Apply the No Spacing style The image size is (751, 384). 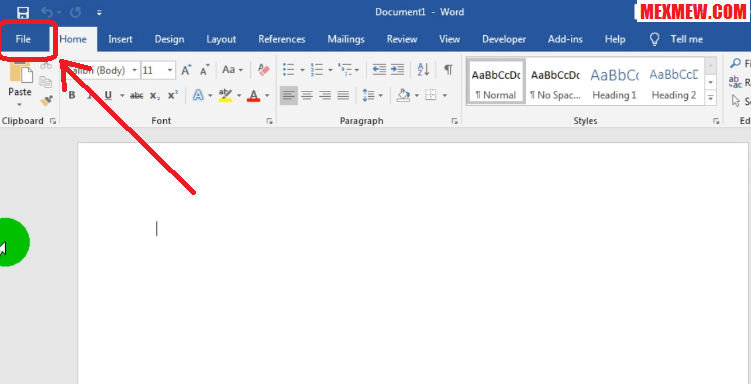click(x=555, y=81)
